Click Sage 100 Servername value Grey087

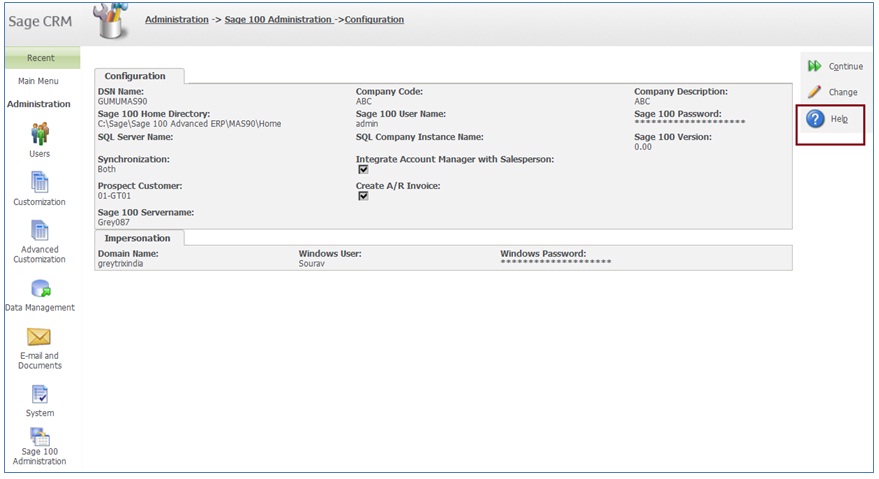tap(113, 222)
